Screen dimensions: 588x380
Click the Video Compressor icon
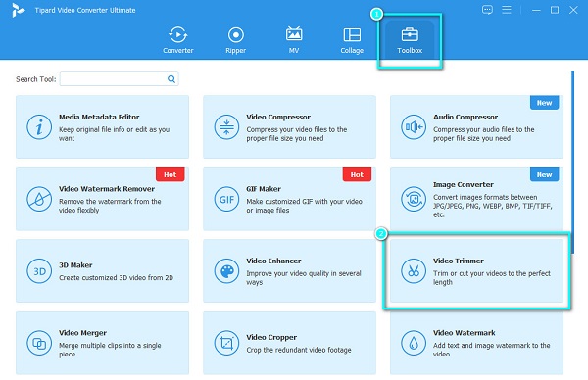tap(226, 127)
